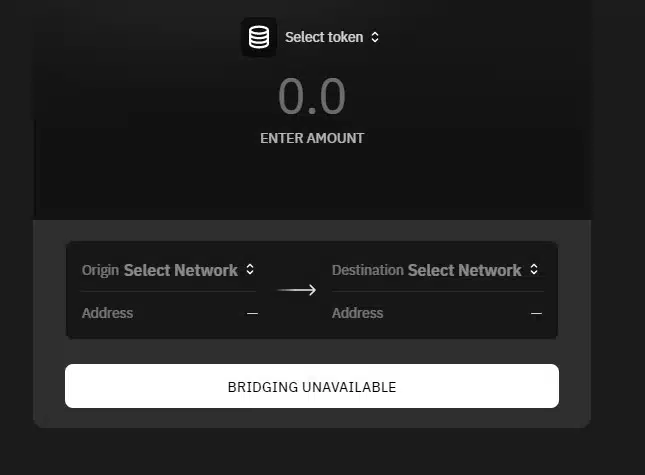The width and height of the screenshot is (645, 475).
Task: Click the Origin network up-down chevron
Action: click(250, 270)
